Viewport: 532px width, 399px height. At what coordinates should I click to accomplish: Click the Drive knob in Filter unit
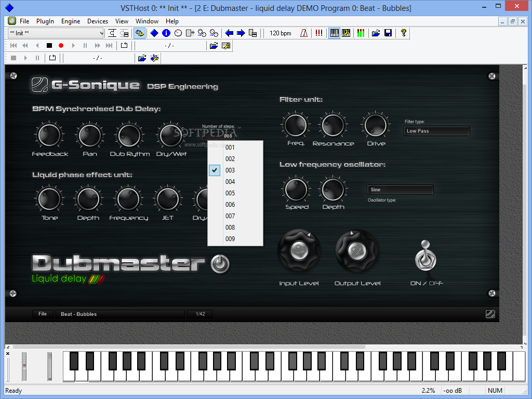point(376,125)
